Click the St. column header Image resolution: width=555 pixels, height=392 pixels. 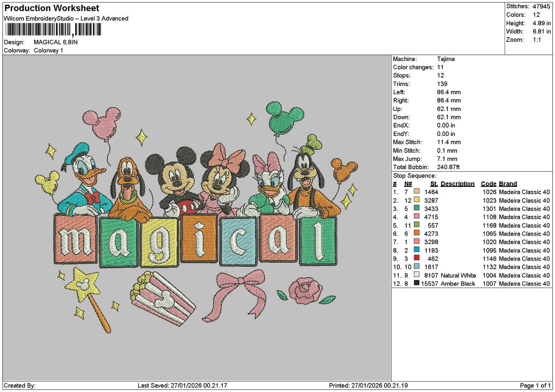point(434,184)
